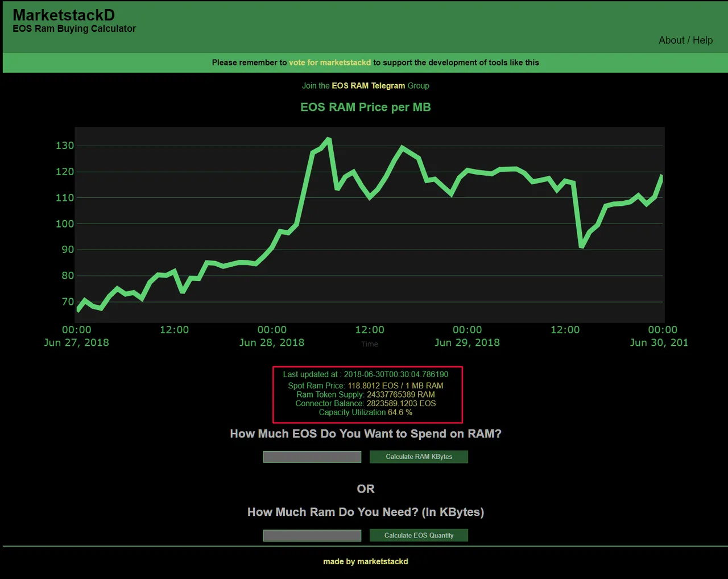The width and height of the screenshot is (728, 579).
Task: Click the 90 label on the chart y-axis
Action: [x=68, y=250]
